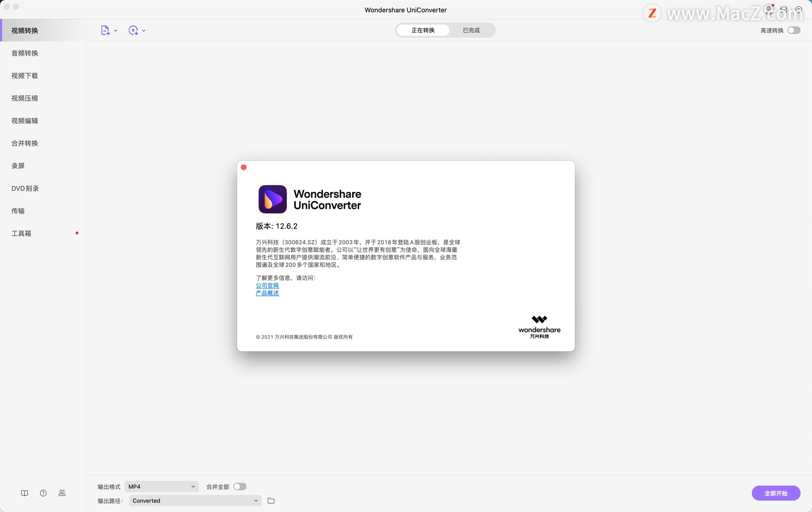Select 视频转换 in the sidebar
Image resolution: width=812 pixels, height=512 pixels.
[x=43, y=31]
